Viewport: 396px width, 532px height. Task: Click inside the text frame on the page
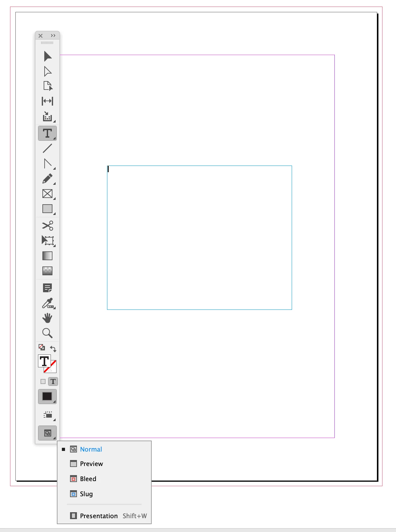pos(199,238)
